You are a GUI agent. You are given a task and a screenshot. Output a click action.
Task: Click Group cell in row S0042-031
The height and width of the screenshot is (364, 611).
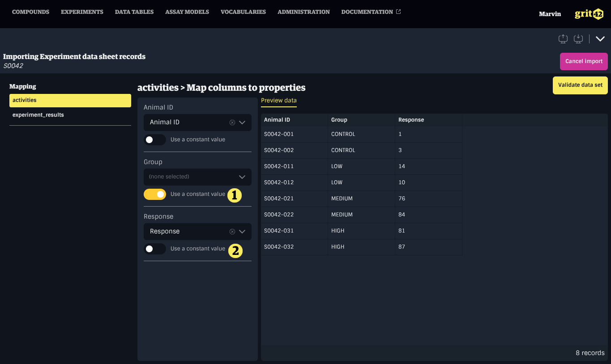362,231
